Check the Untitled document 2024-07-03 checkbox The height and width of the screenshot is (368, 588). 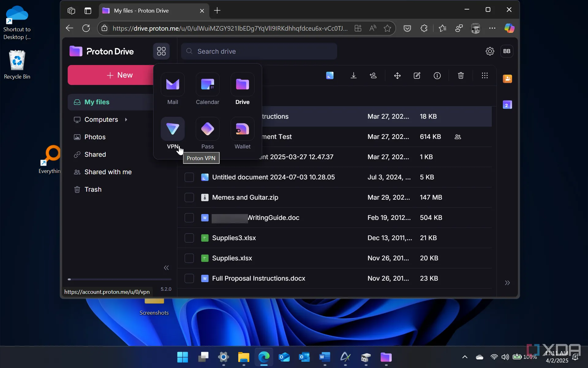point(189,177)
